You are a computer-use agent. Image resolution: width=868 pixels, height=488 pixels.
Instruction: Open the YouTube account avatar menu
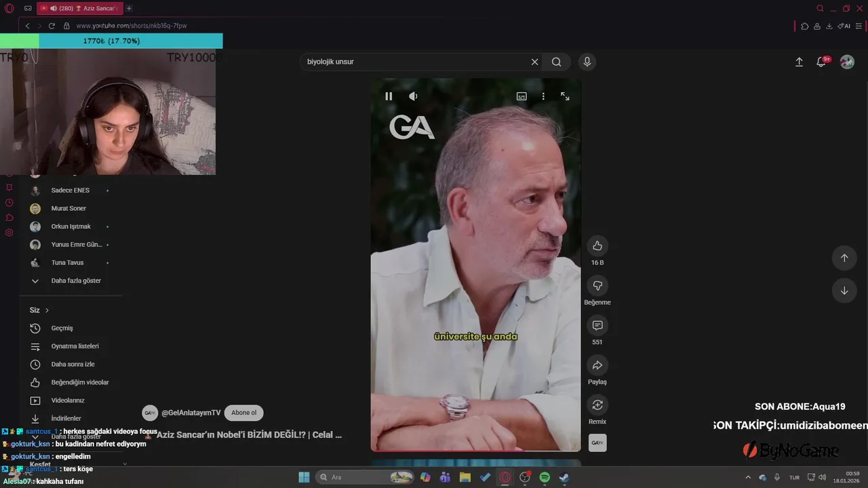847,62
